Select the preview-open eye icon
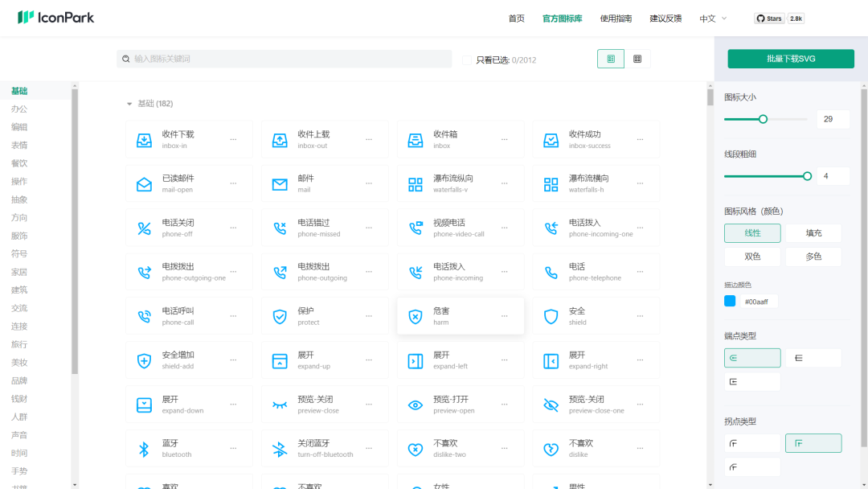This screenshot has width=868, height=489. [x=416, y=405]
